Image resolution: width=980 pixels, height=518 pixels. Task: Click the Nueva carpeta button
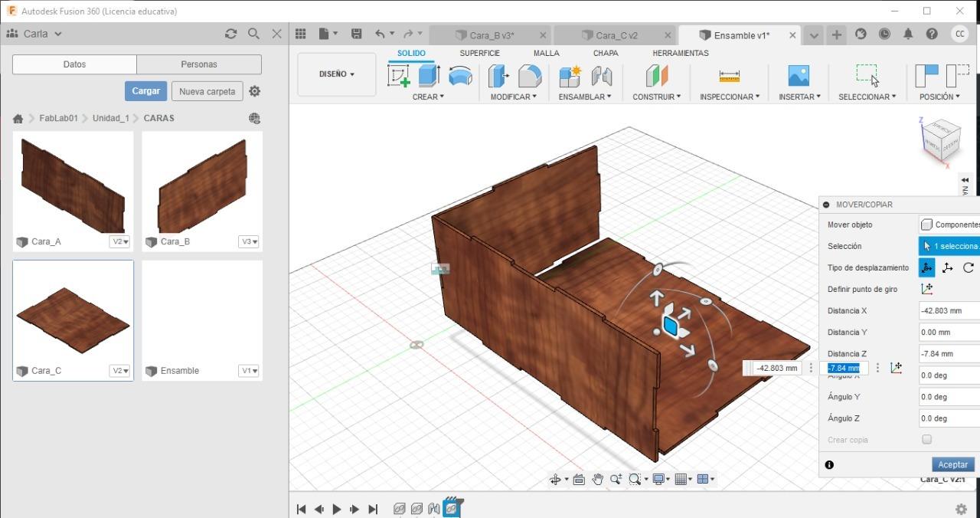click(207, 91)
